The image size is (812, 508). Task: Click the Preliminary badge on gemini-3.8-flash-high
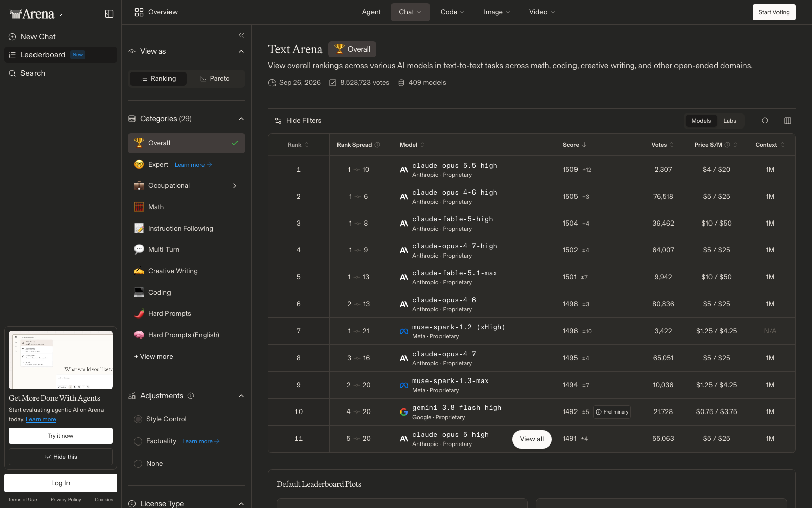coord(612,412)
